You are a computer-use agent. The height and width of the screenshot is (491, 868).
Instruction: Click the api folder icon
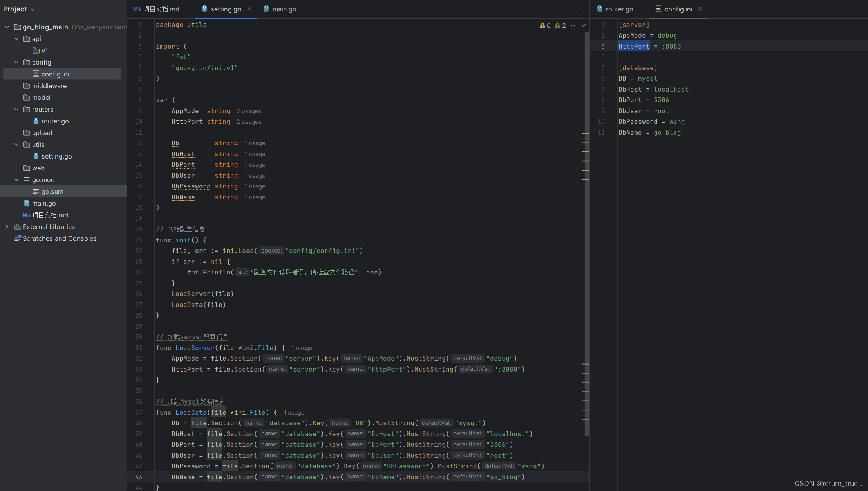[27, 39]
